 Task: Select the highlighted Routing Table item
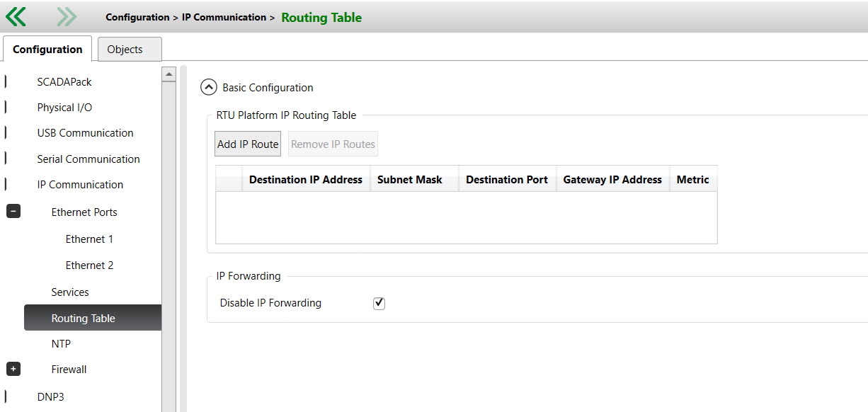coord(93,318)
